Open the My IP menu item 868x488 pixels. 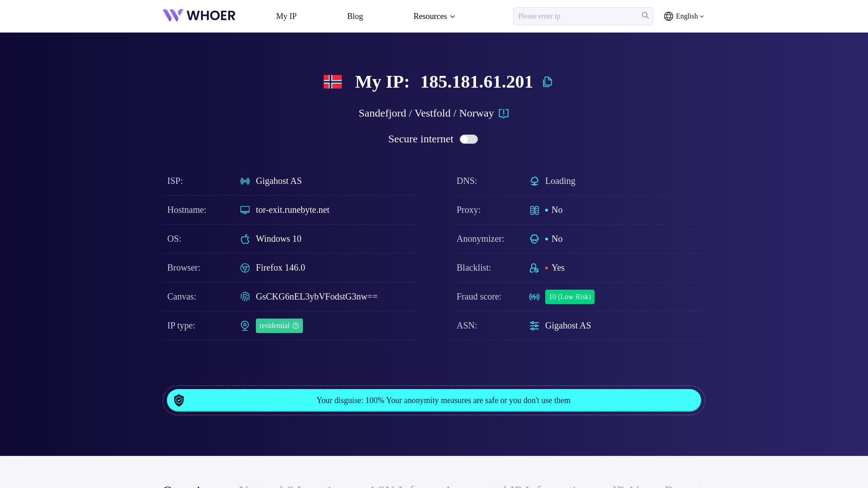(x=286, y=16)
